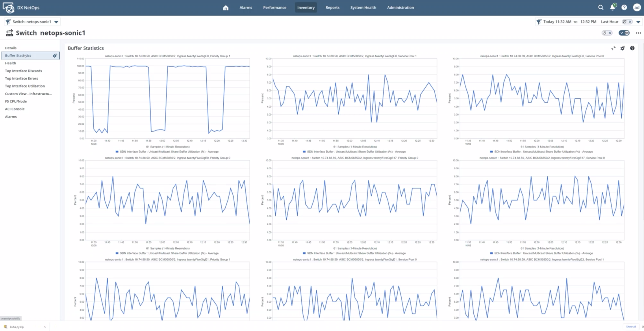Open the three-dots more options menu
644x331 pixels.
(638, 33)
